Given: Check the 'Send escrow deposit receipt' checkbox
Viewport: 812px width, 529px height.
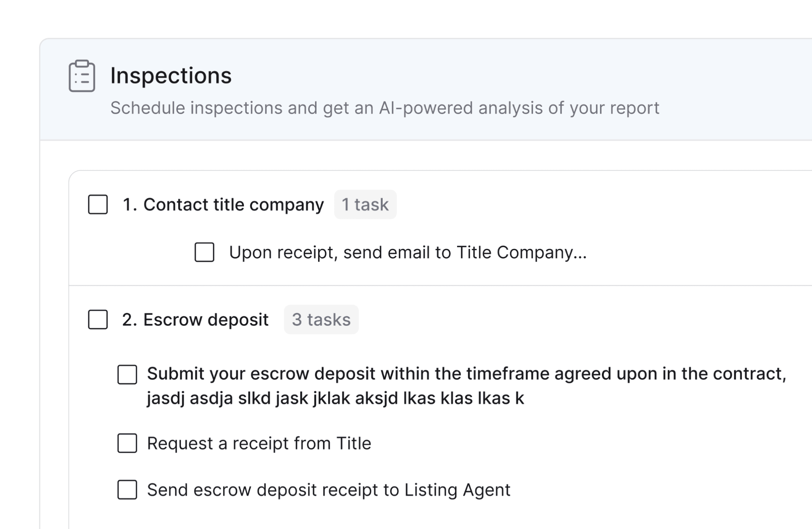Looking at the screenshot, I should pyautogui.click(x=127, y=490).
